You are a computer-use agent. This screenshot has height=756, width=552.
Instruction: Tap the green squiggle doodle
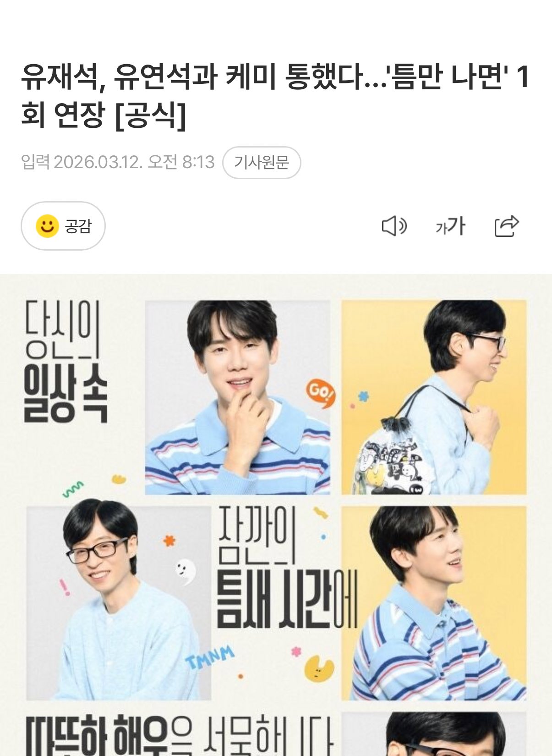(x=73, y=489)
